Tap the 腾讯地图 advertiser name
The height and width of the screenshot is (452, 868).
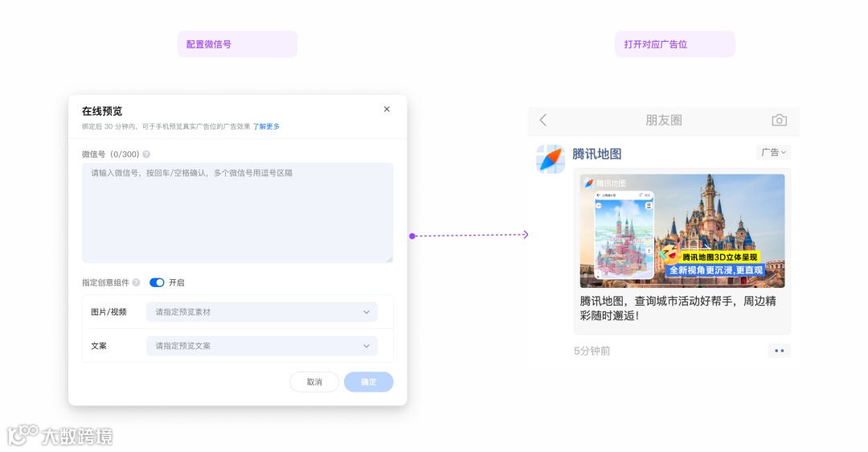596,154
